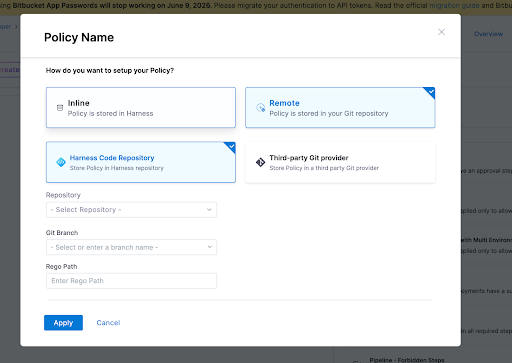Click 'Store Policy in a third party Git provider' text
512x363 pixels.
(x=324, y=168)
